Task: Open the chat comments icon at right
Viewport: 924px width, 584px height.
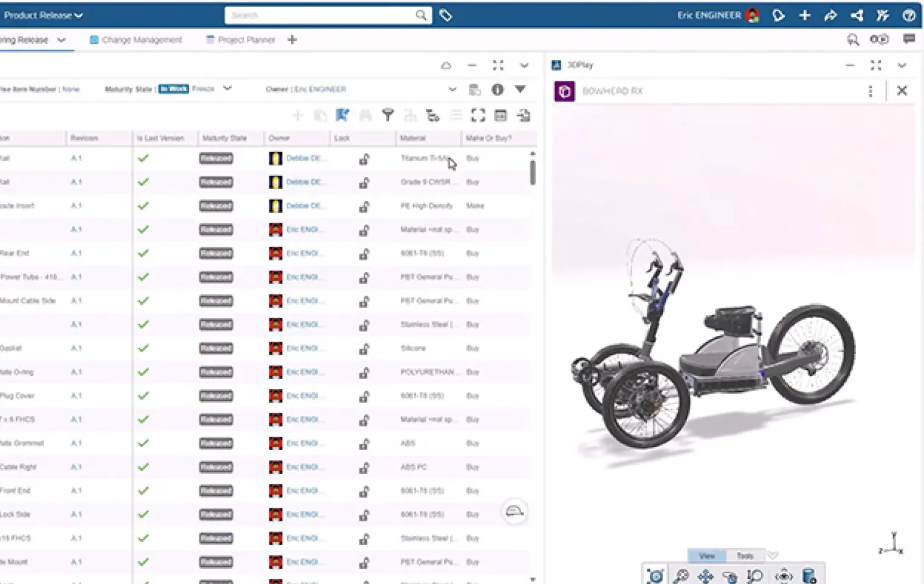Action: 909,39
